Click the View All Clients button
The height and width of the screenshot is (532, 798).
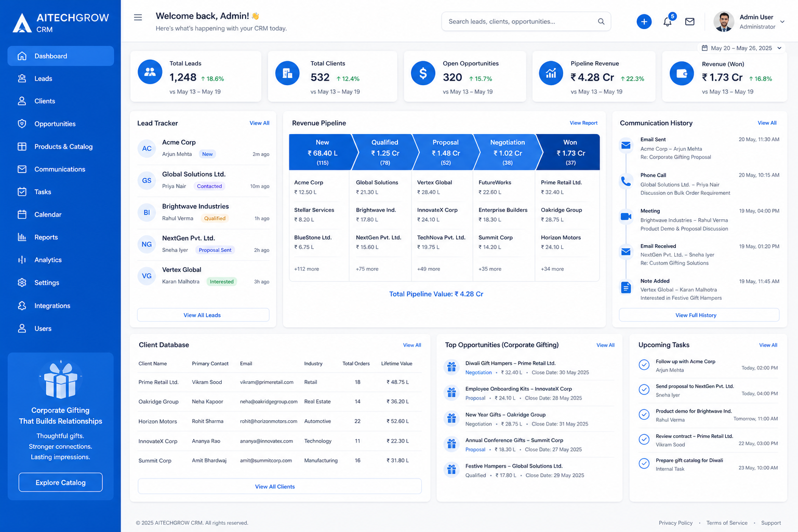280,486
